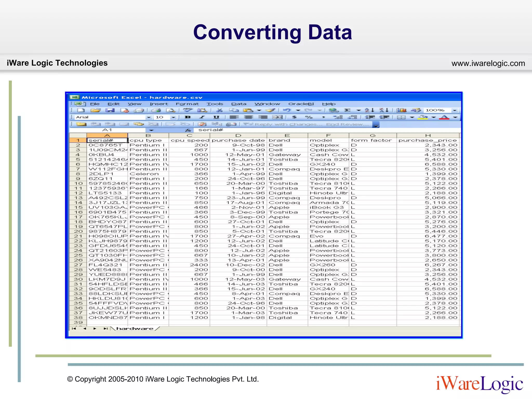Click the Decrease Indent icon
532x399 pixels.
point(370,117)
